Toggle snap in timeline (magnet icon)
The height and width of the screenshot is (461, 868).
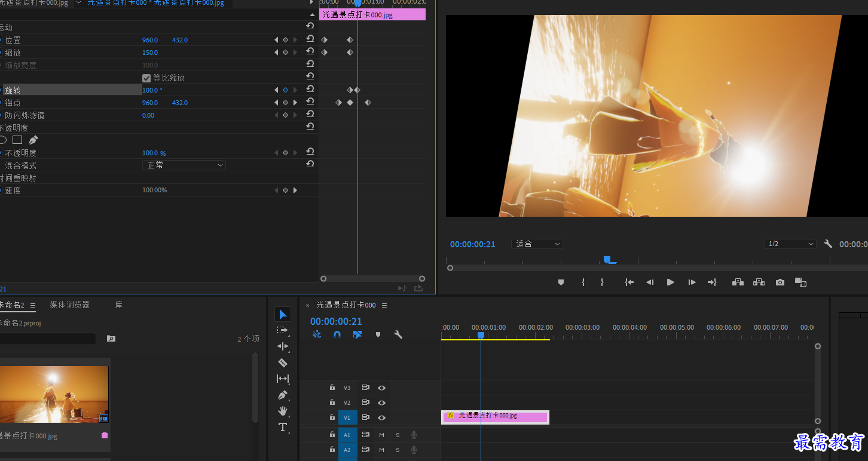[x=337, y=334]
